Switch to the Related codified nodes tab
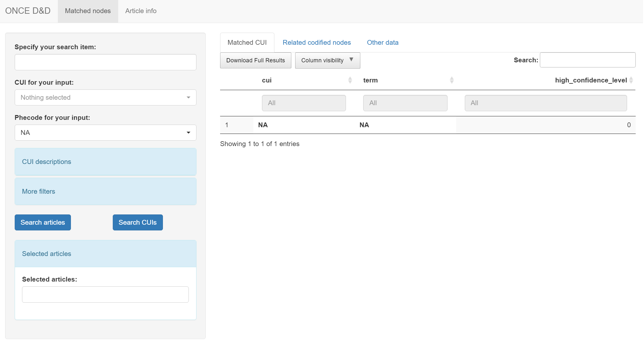This screenshot has height=349, width=644. pyautogui.click(x=316, y=43)
